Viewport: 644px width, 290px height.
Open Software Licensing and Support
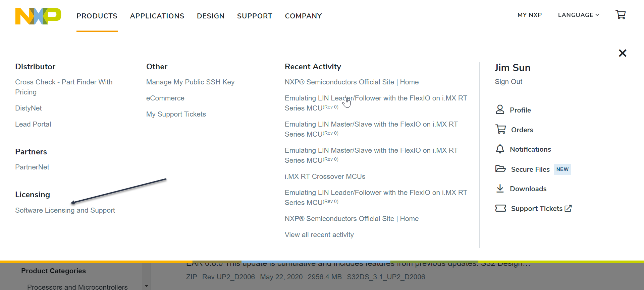pos(65,210)
